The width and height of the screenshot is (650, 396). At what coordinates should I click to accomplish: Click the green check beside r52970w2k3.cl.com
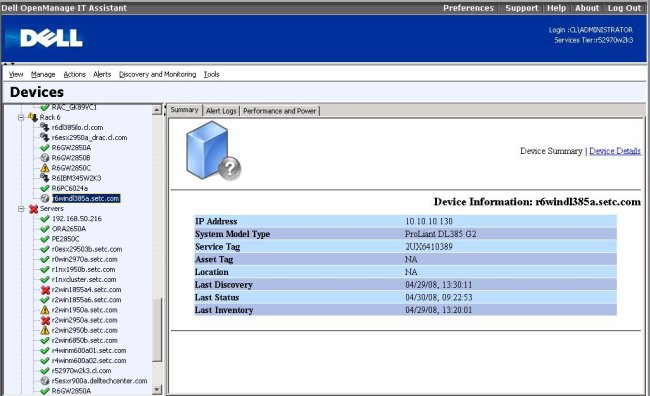(x=45, y=371)
